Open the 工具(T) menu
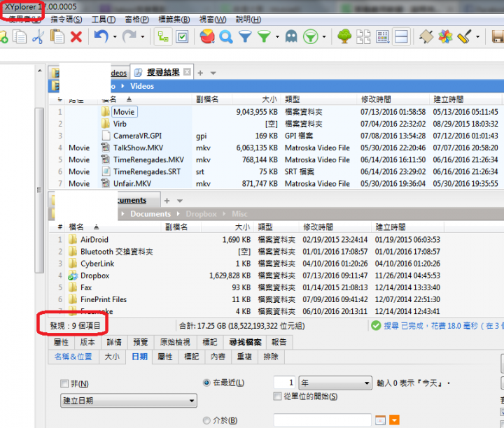The width and height of the screenshot is (504, 428). (x=104, y=20)
